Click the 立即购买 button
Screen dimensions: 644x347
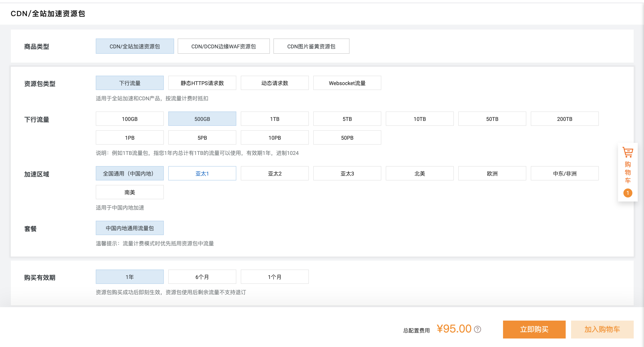[534, 329]
